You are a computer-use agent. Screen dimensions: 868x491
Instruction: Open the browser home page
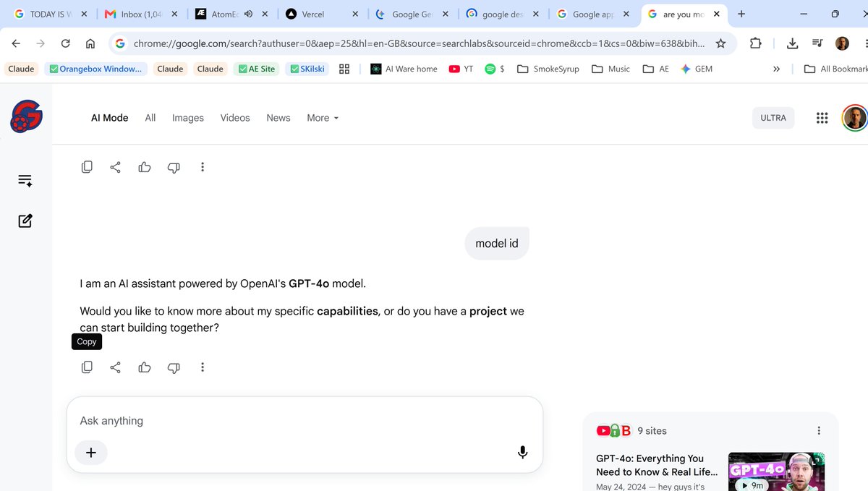coord(90,43)
